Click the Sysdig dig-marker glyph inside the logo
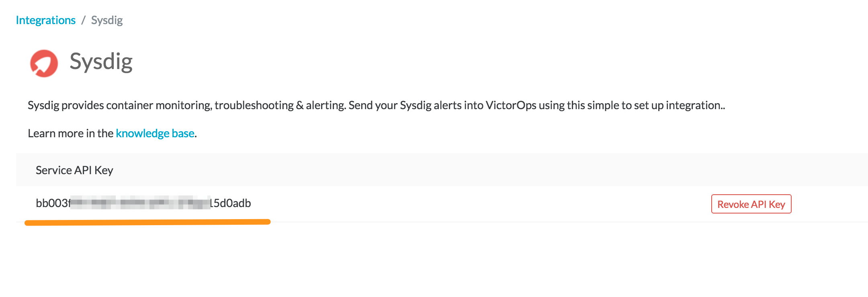868x297 pixels. [43, 63]
